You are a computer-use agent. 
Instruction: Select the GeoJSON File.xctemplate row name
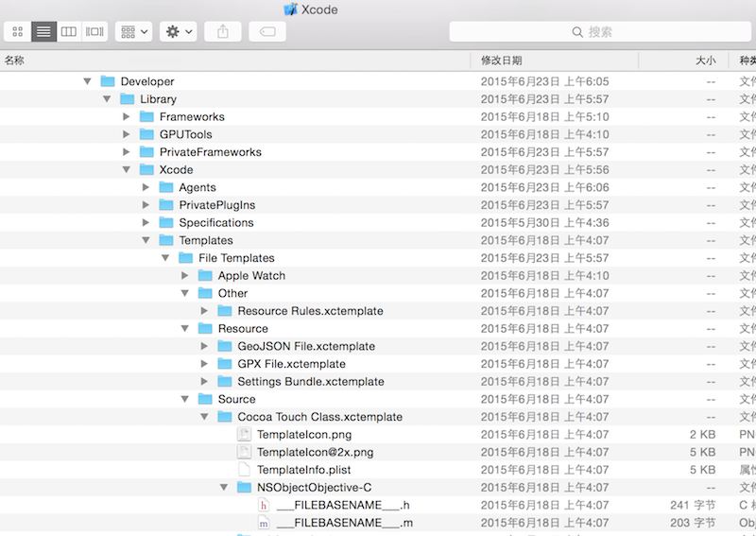tap(306, 346)
